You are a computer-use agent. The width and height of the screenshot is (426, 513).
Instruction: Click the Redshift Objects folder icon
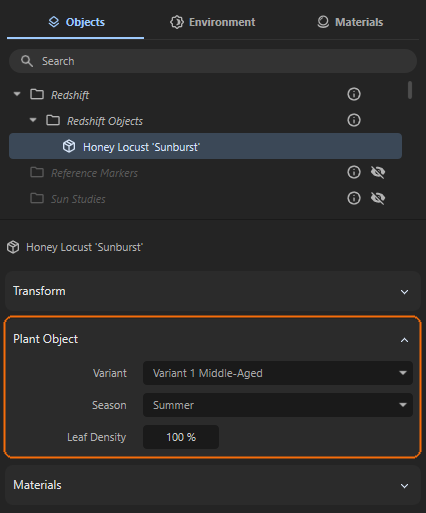point(53,120)
